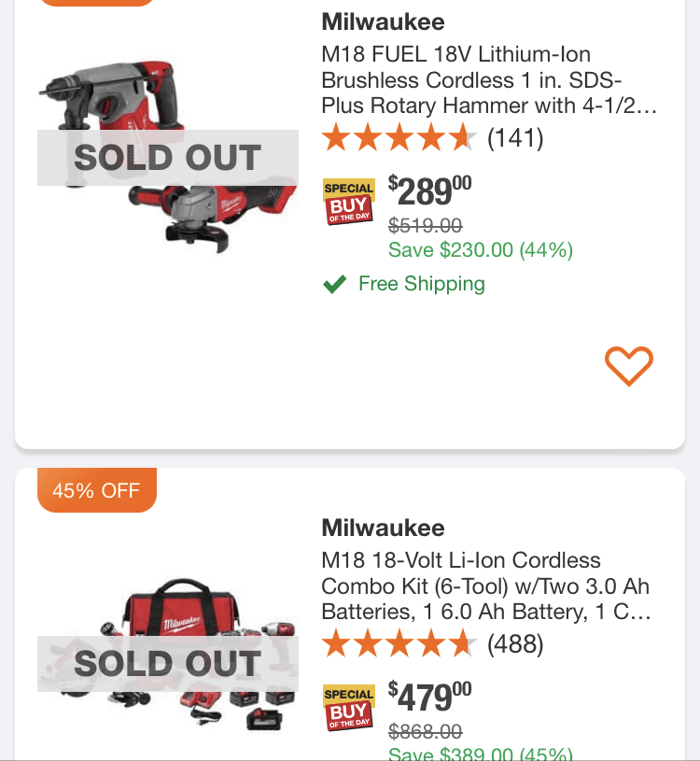Image resolution: width=700 pixels, height=761 pixels.
Task: Open M18 FUEL Rotary Hammer product title
Action: 489,80
